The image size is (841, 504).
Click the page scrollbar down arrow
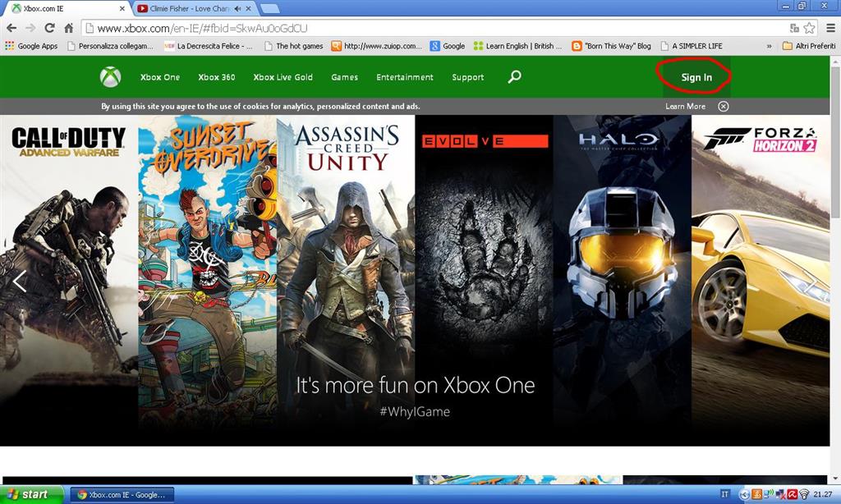pos(835,479)
